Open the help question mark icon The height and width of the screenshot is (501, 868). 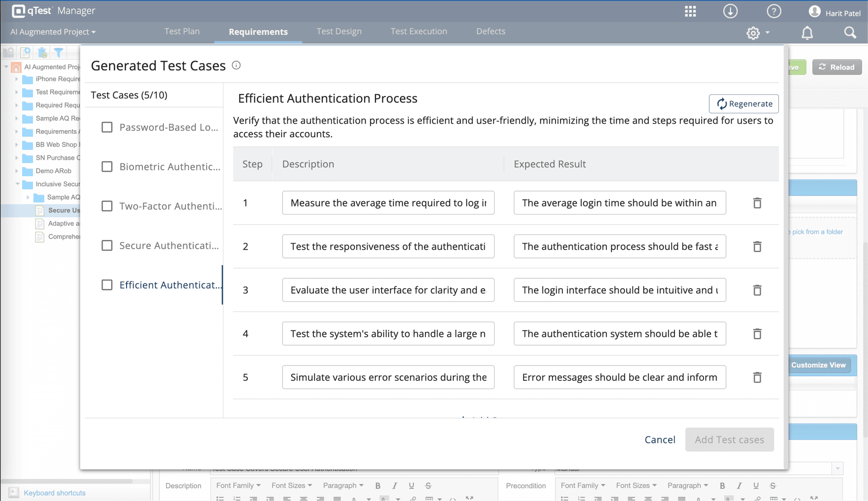pyautogui.click(x=774, y=11)
